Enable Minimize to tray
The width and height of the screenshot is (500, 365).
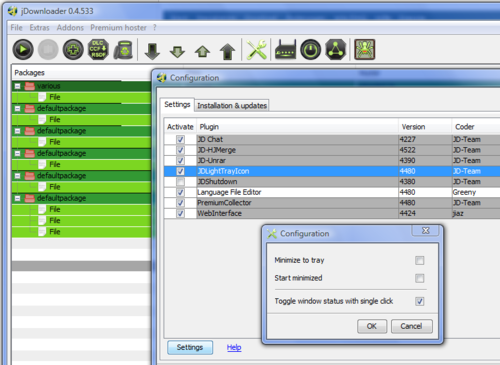tap(420, 260)
